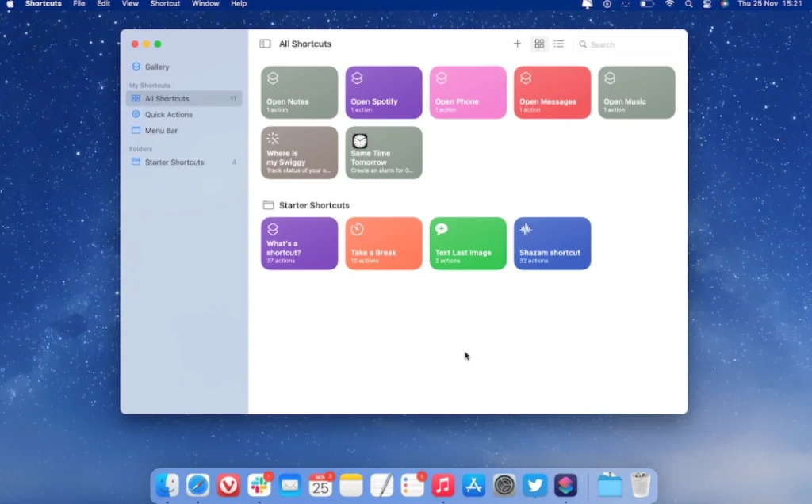Open TextEdit from the Dock
Image resolution: width=812 pixels, height=504 pixels.
[x=381, y=485]
